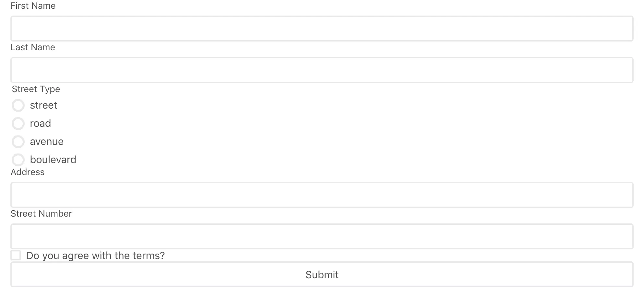Click the 'avenue' option text

47,141
